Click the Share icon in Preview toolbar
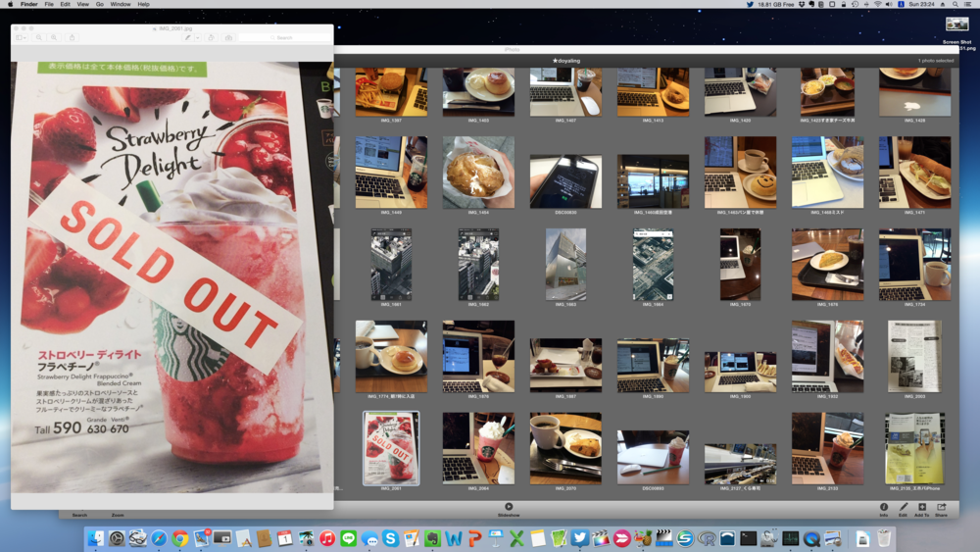The width and height of the screenshot is (980, 552). [x=72, y=37]
